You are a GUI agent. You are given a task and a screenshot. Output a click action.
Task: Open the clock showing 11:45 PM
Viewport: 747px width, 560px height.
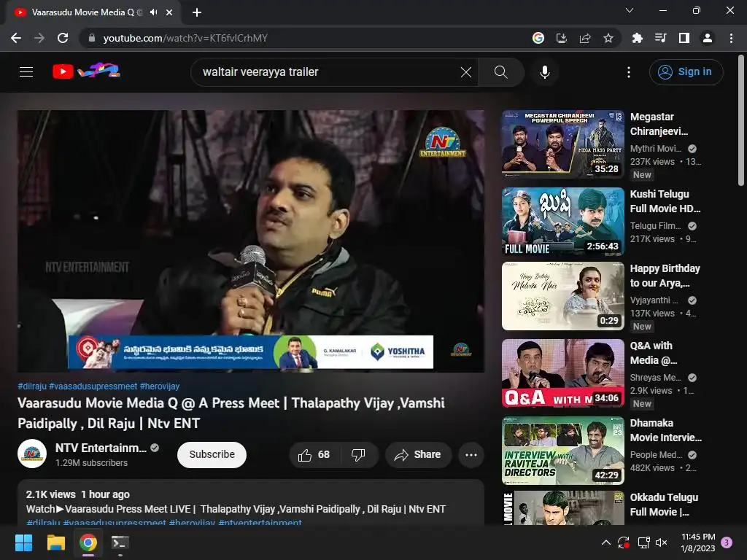coord(698,542)
